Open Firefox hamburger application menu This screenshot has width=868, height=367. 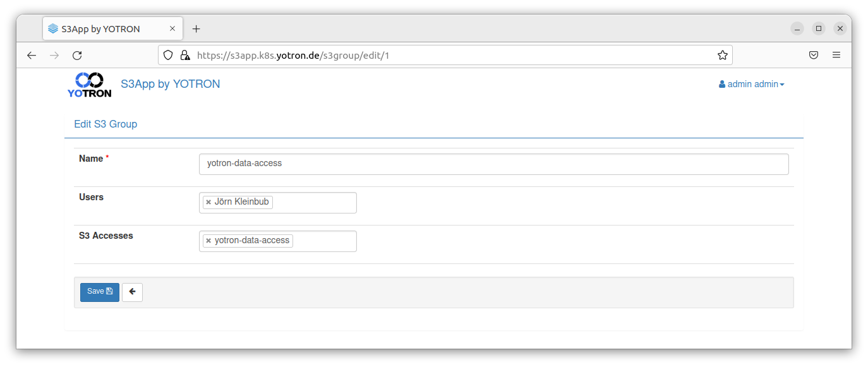(x=836, y=56)
